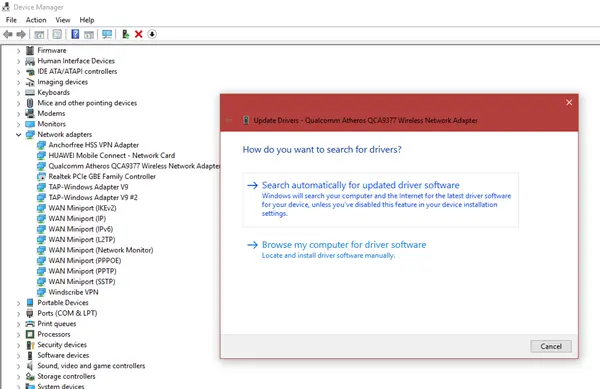600x389 pixels.
Task: Select WAN Miniport (Network Monitor)
Action: point(101,250)
